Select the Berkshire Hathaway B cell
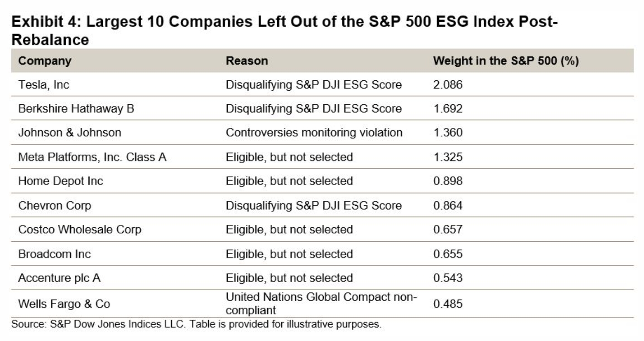The height and width of the screenshot is (341, 644). (76, 109)
